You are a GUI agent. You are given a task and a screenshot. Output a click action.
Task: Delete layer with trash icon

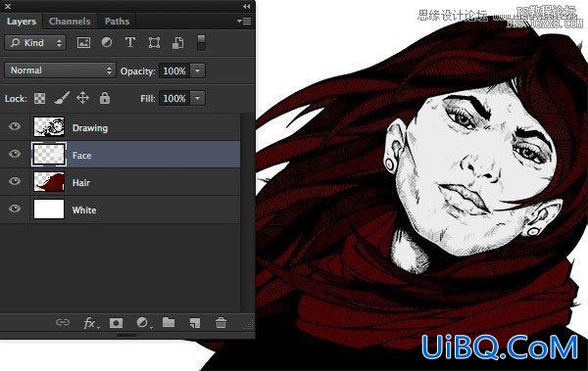point(220,322)
